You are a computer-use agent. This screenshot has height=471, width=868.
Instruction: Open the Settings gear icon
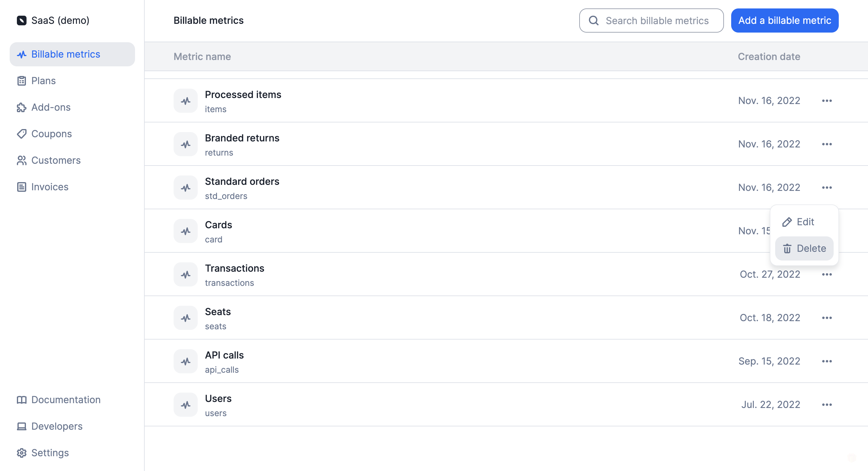22,453
